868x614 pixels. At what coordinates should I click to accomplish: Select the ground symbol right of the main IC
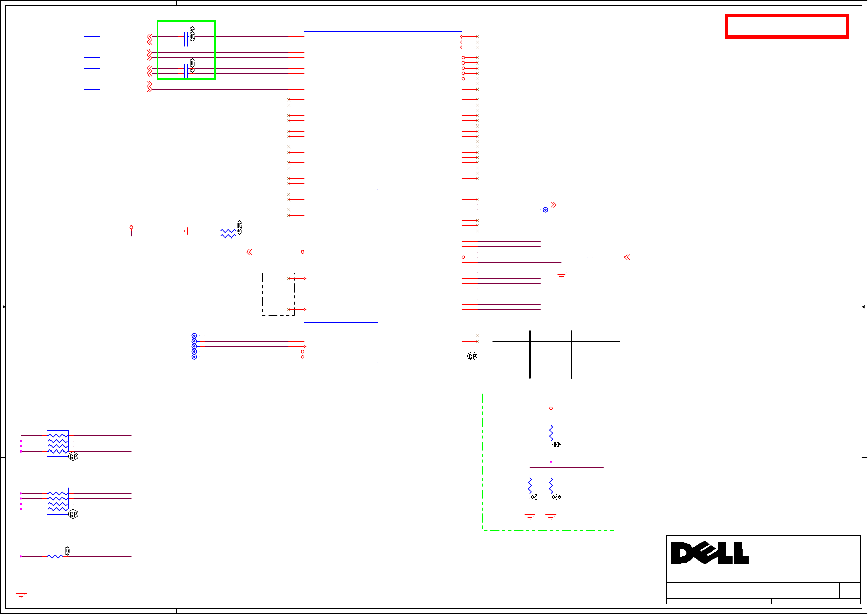coord(561,274)
